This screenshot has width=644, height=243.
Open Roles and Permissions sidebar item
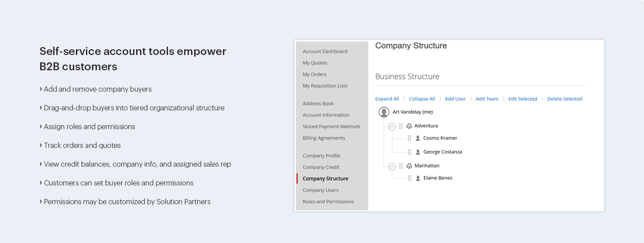(328, 202)
